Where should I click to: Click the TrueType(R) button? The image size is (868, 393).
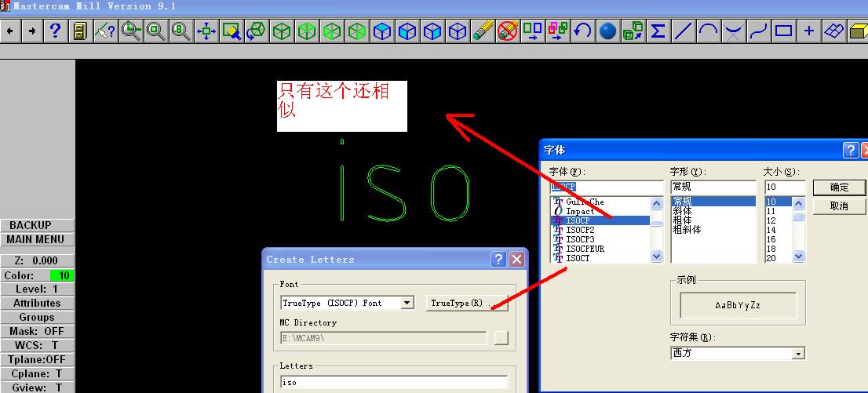coord(467,303)
